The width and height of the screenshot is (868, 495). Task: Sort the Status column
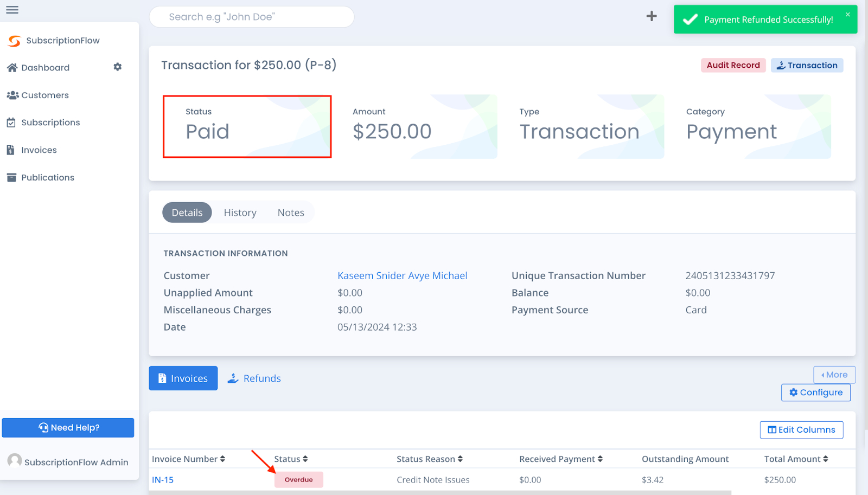click(x=291, y=458)
